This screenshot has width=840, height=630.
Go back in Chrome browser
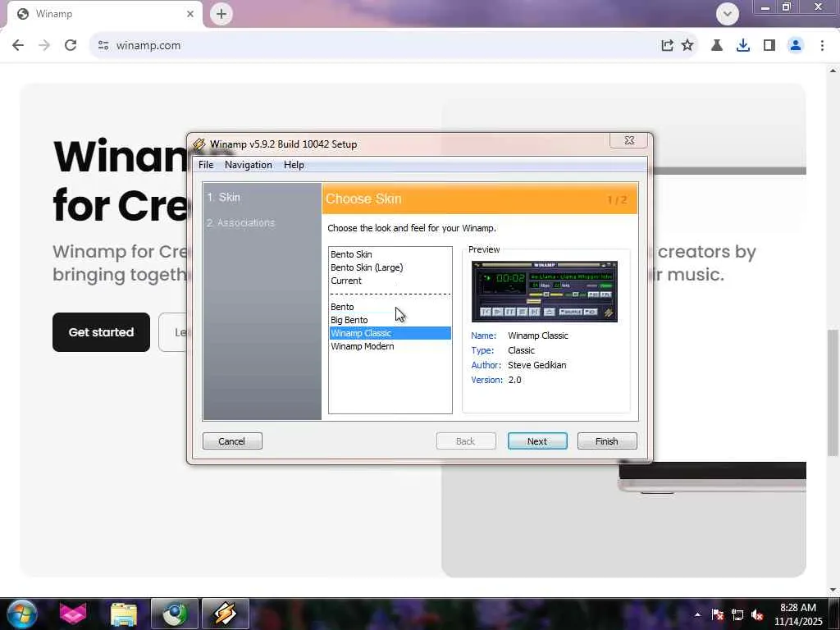[x=18, y=46]
